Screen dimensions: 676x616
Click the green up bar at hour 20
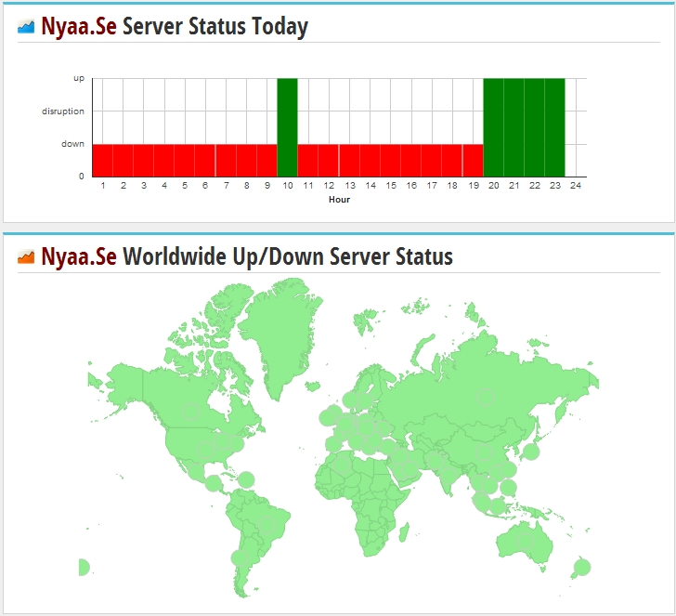(x=493, y=127)
